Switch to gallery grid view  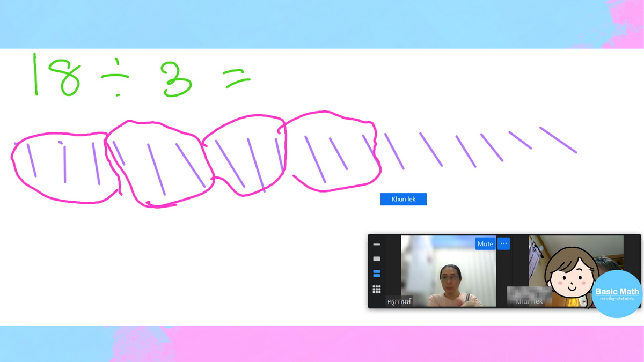coord(377,289)
